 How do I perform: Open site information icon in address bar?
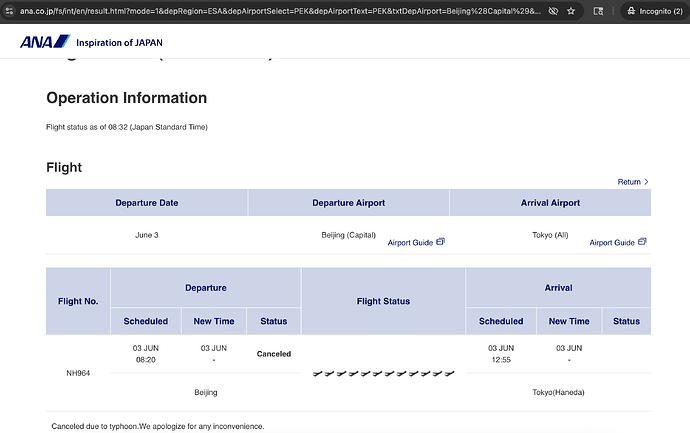(x=9, y=11)
